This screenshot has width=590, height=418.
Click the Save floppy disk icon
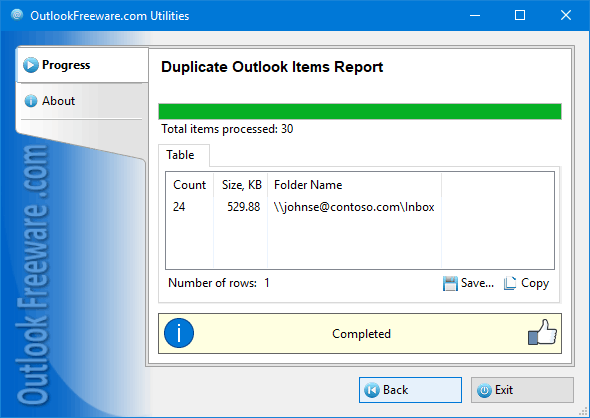[450, 283]
